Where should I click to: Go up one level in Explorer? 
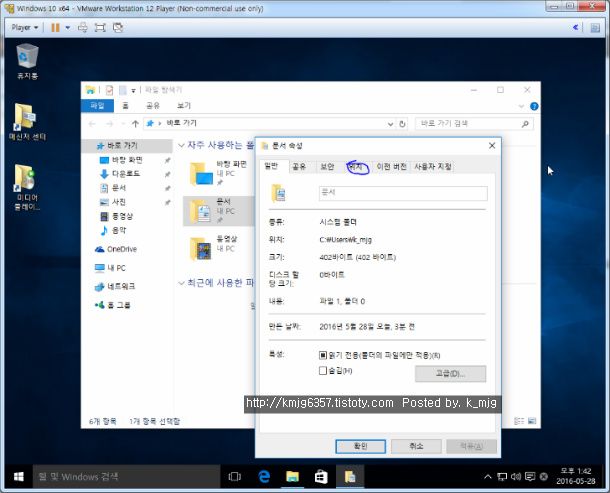tap(135, 124)
